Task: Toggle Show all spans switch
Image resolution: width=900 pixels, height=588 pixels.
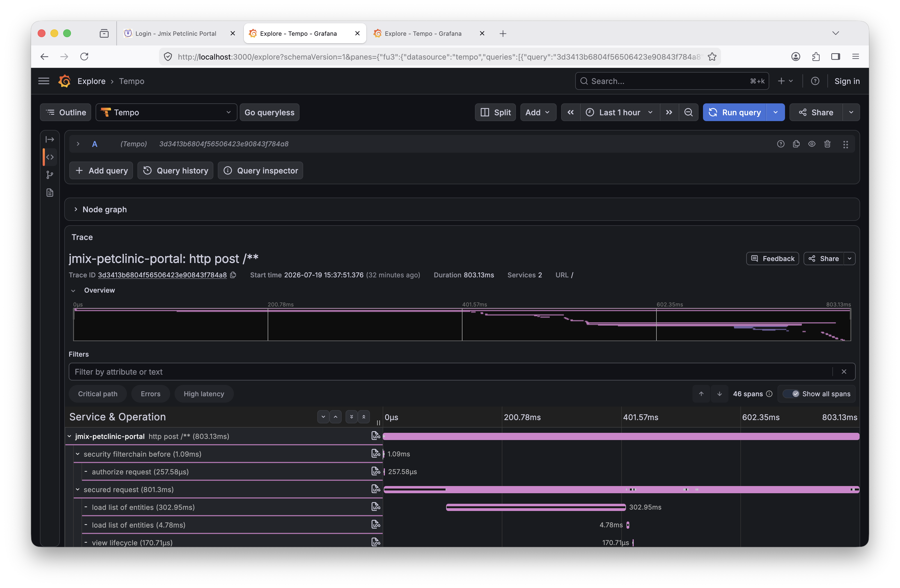Action: tap(791, 394)
